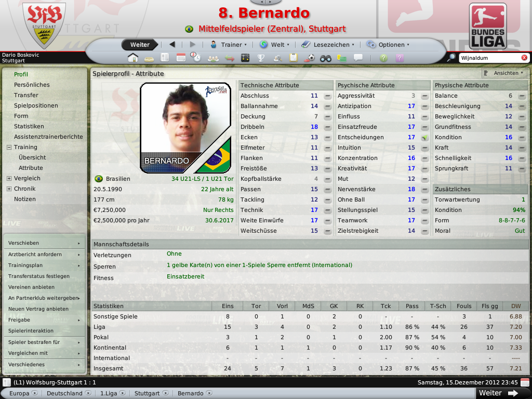Expand the Vergleich sidebar section

9,179
